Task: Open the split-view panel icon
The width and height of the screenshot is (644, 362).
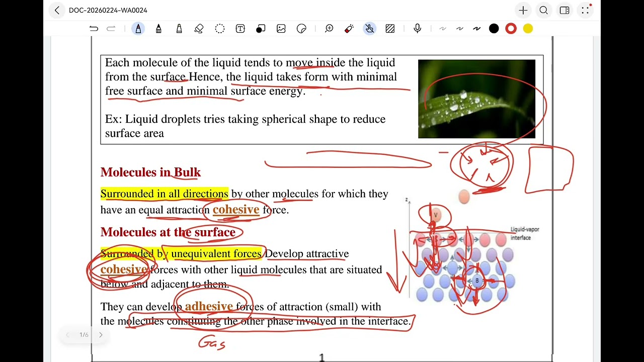Action: coord(565,10)
